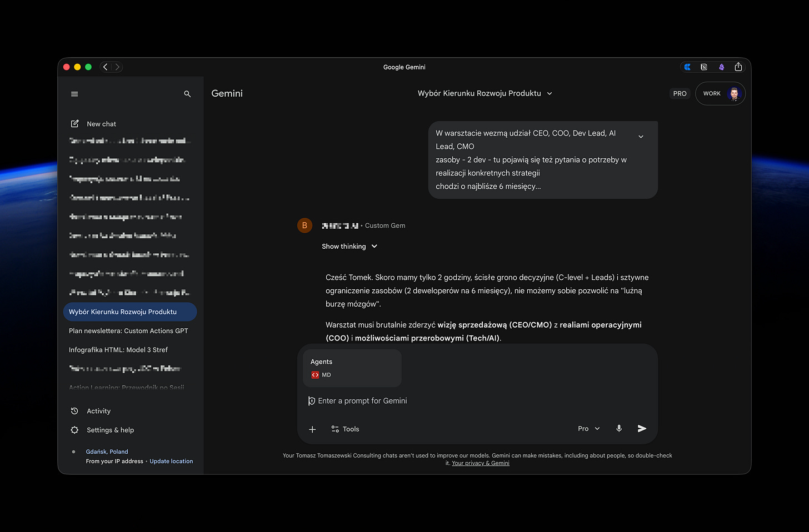The height and width of the screenshot is (532, 809).
Task: Open the Pro model selector dropdown
Action: [589, 429]
